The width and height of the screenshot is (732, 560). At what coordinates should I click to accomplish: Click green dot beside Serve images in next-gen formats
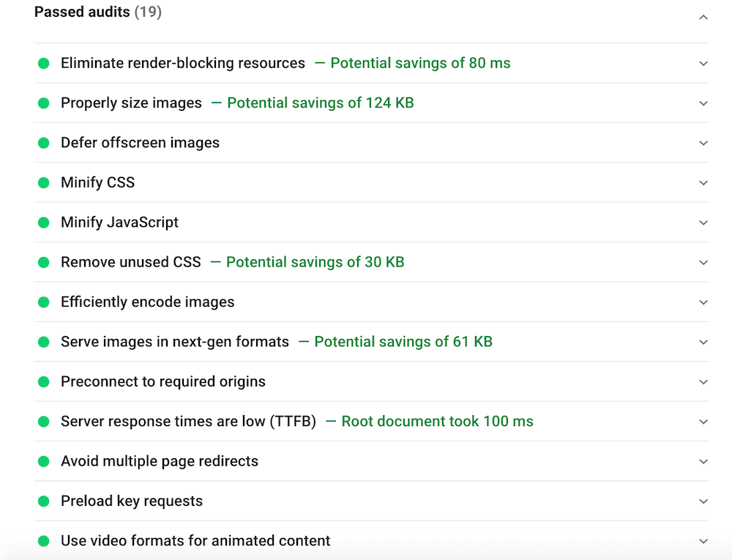[x=44, y=342]
